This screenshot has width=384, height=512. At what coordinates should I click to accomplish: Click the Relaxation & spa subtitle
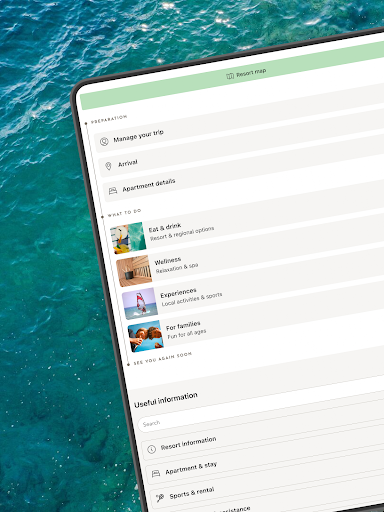pos(177,268)
